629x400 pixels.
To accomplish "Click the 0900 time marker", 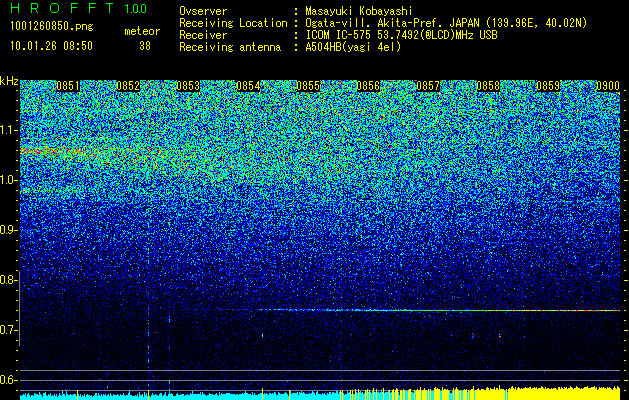I will (x=608, y=86).
